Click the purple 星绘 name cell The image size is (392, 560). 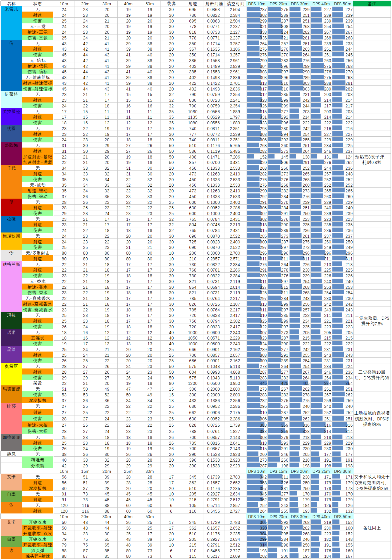click(11, 355)
